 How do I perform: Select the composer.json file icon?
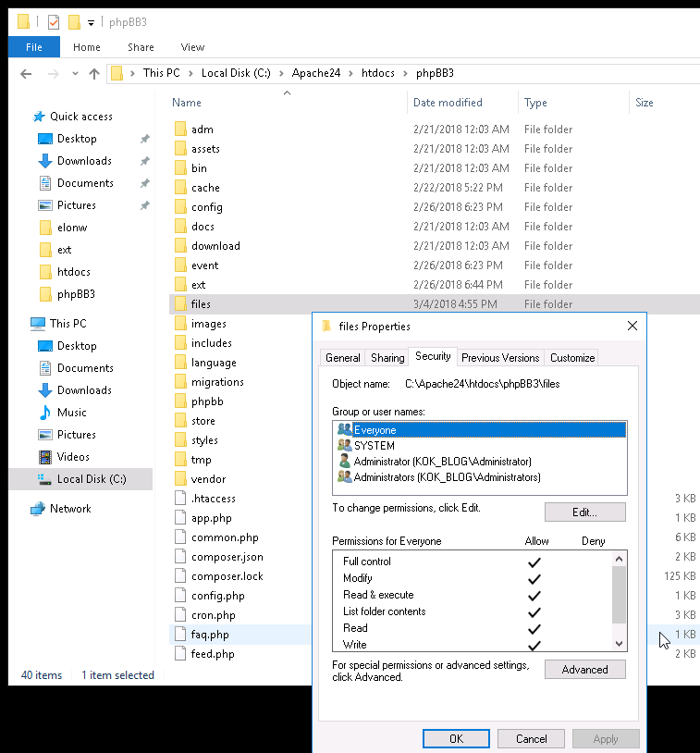[180, 557]
